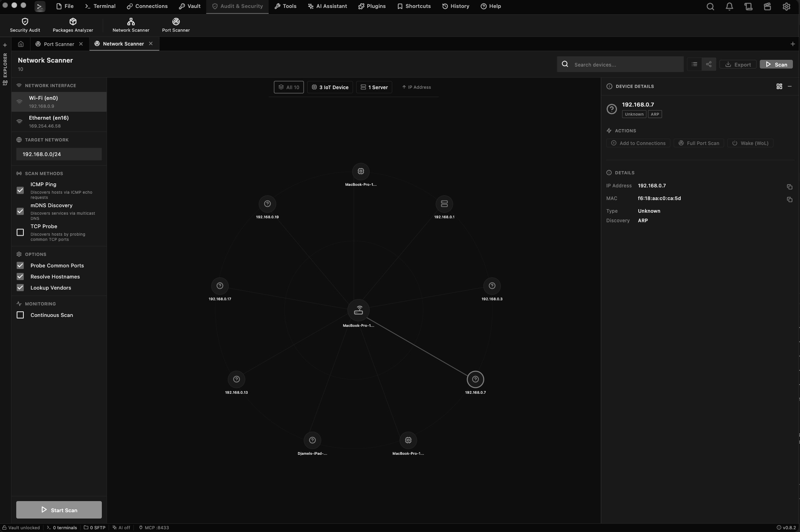Open the global search magnifier icon
Viewport: 800px width, 532px height.
710,7
